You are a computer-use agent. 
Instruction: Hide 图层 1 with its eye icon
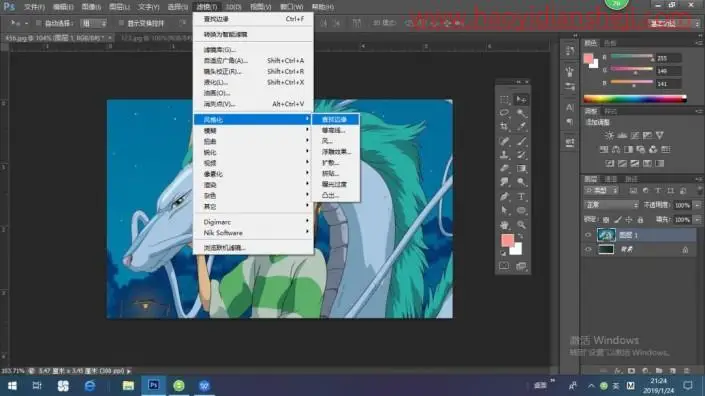point(588,235)
